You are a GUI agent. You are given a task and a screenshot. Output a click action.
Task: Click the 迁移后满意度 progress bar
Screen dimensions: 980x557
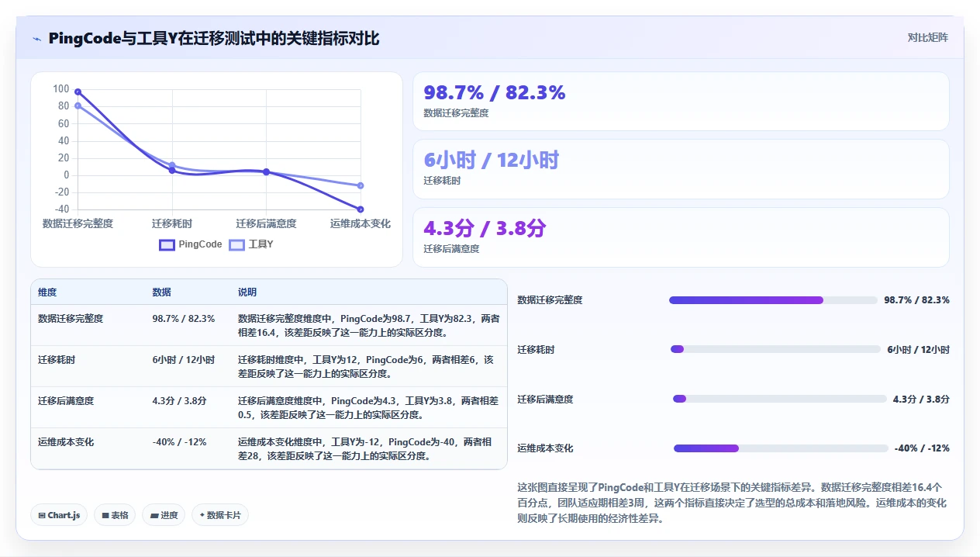coord(780,399)
